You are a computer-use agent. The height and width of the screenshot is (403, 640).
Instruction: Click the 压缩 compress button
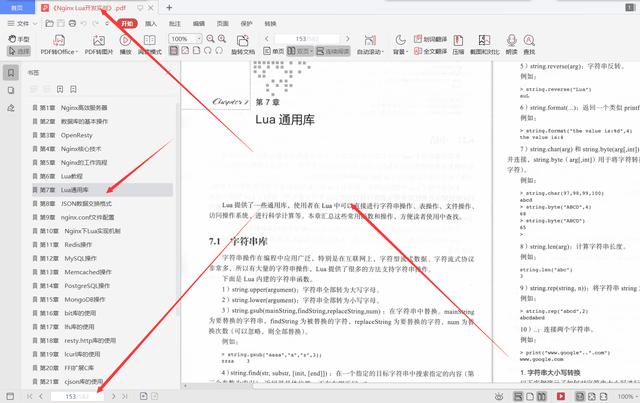pos(458,45)
